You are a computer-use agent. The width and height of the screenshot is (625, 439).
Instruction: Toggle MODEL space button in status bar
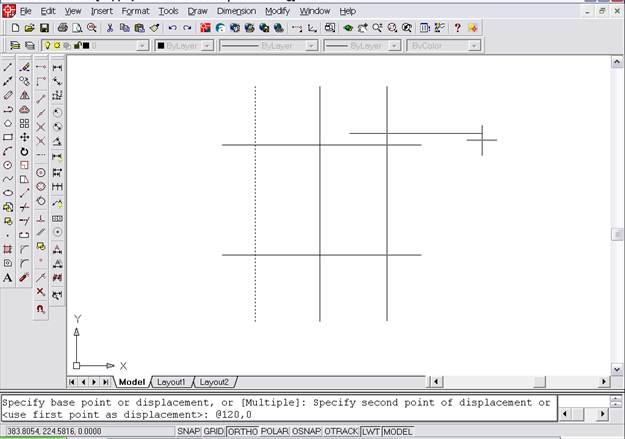397,431
